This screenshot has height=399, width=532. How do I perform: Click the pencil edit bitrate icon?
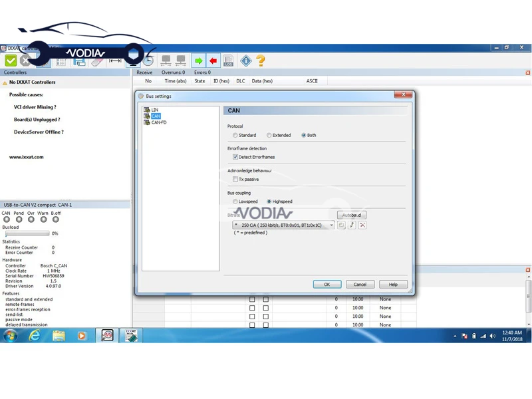point(352,225)
